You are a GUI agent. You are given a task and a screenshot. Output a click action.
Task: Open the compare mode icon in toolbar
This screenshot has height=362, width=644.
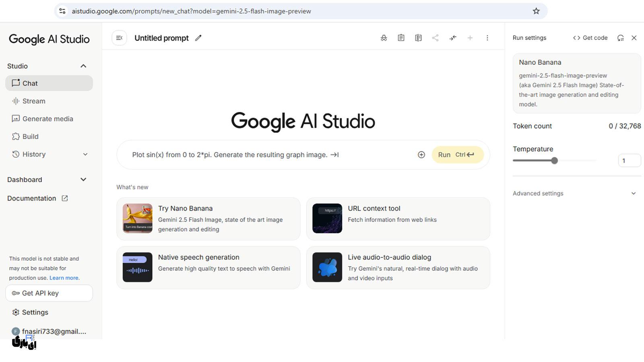point(418,38)
